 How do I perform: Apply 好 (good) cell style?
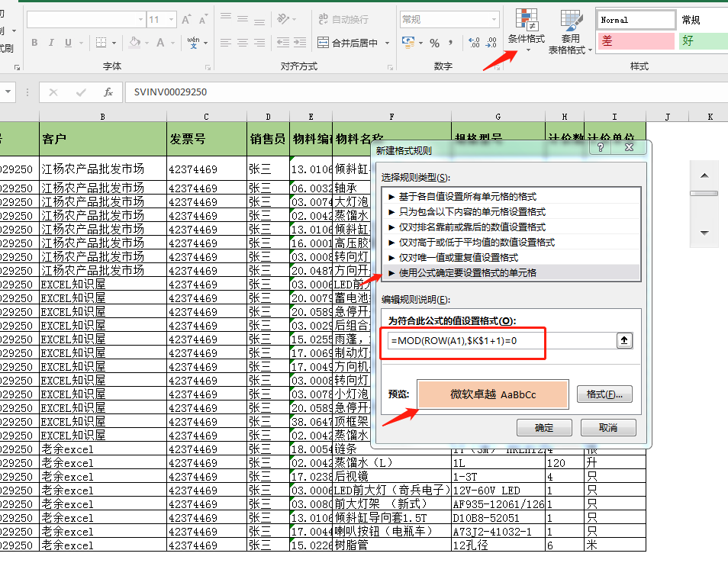tap(703, 41)
